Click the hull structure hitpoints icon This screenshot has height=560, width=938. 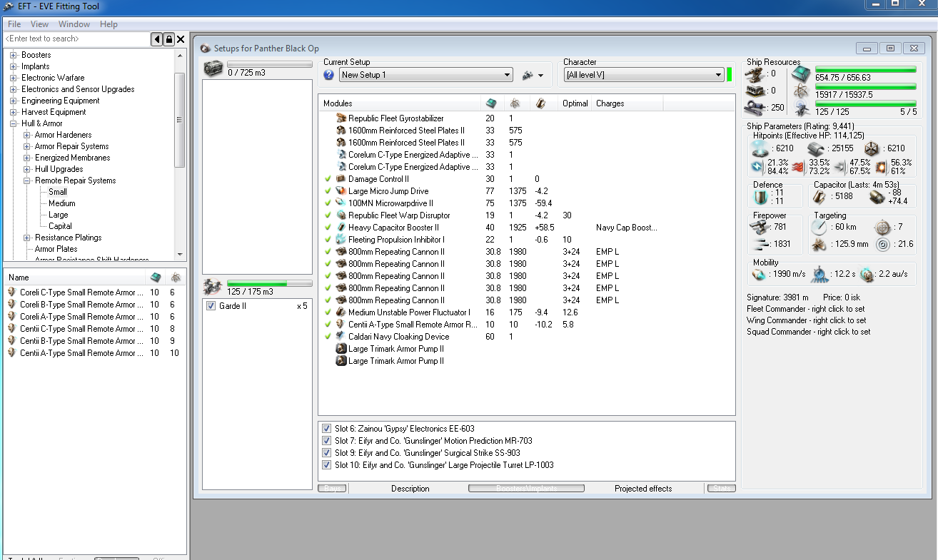873,148
